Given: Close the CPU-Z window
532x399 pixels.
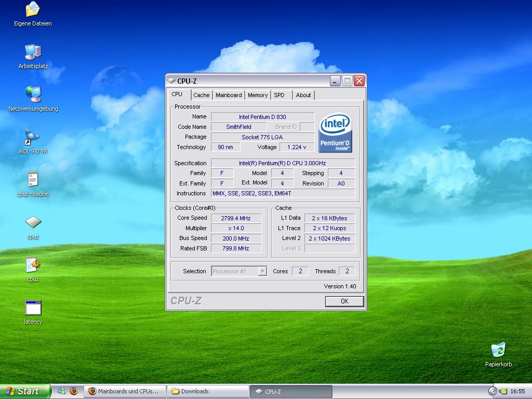Looking at the screenshot, I should coord(359,81).
